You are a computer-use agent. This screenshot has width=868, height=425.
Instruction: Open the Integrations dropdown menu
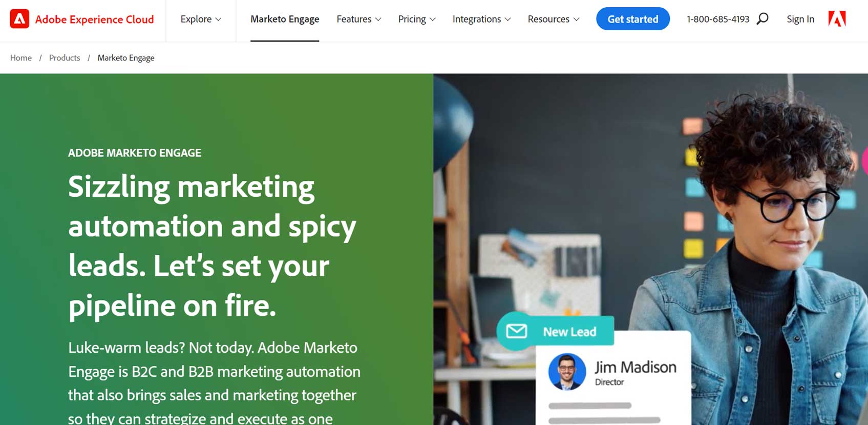[481, 19]
